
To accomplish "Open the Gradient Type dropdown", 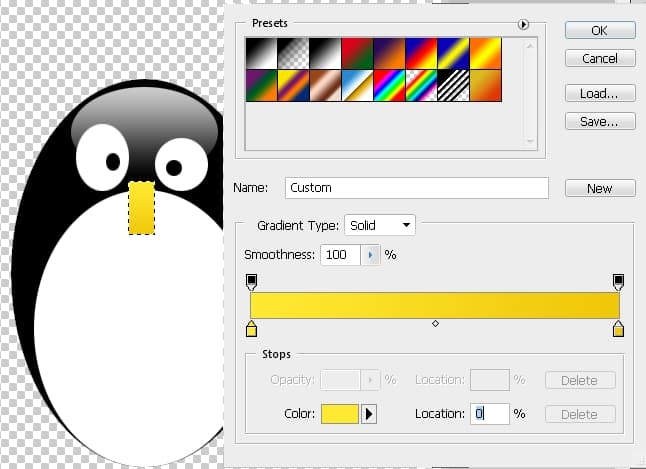I will point(379,225).
